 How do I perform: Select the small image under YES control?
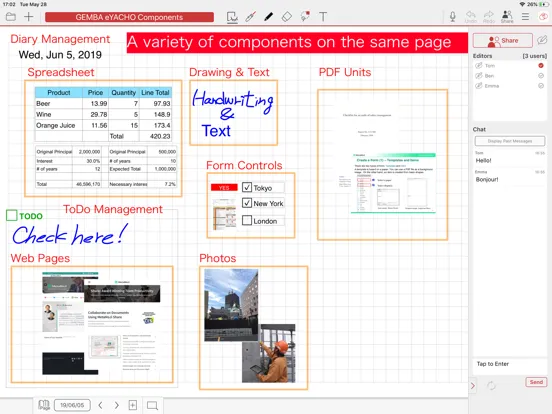[x=225, y=214]
